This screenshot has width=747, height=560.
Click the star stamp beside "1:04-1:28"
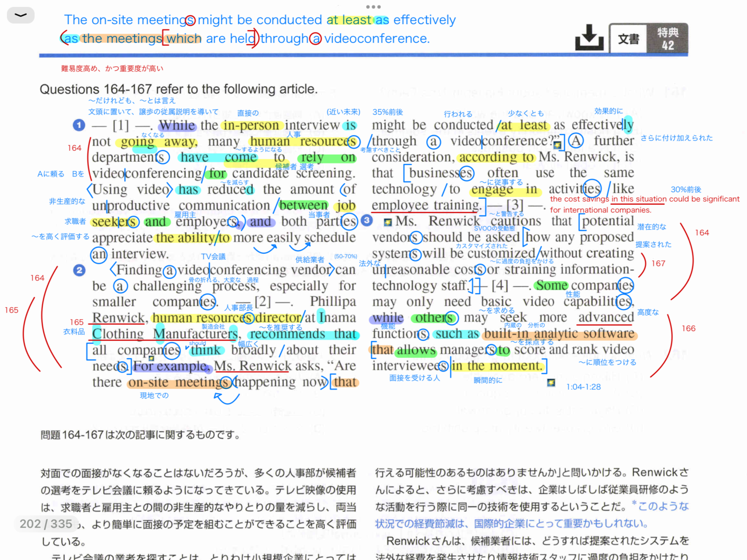click(x=551, y=383)
